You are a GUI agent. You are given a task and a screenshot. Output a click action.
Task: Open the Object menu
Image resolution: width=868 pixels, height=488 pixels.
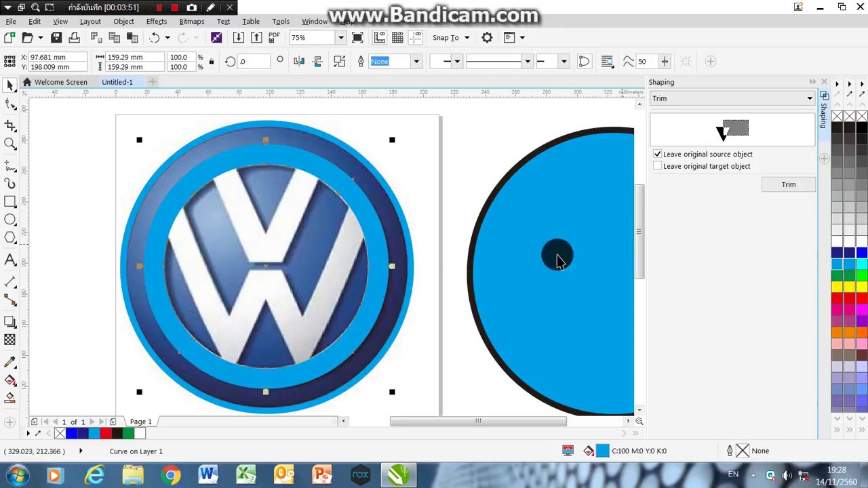(x=123, y=22)
